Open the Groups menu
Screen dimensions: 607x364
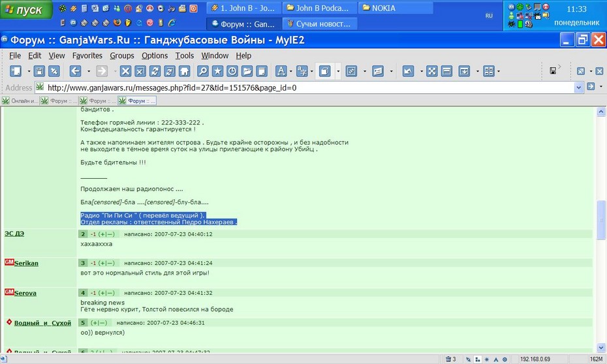121,55
